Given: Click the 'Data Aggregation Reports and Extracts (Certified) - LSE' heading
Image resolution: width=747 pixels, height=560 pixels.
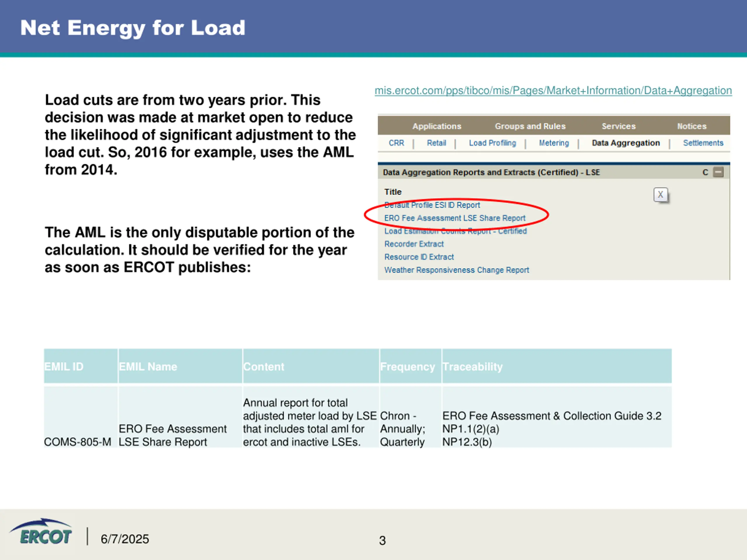Looking at the screenshot, I should coord(491,172).
